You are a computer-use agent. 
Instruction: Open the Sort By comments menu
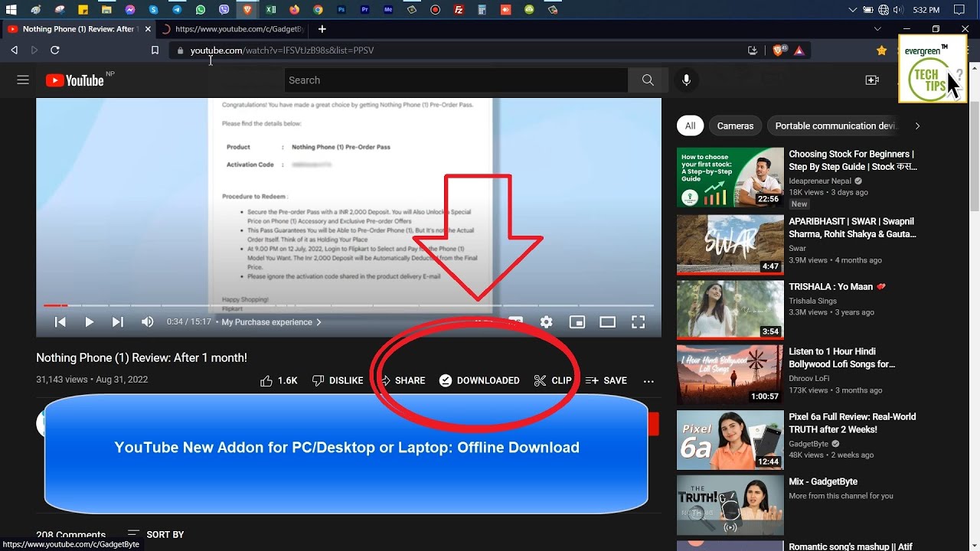155,534
